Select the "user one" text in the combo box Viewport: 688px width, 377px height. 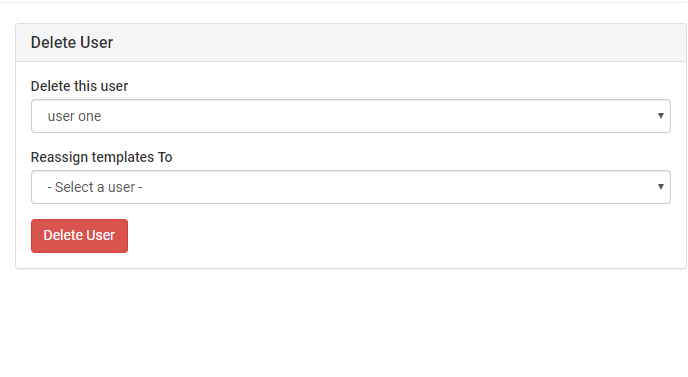tap(74, 116)
